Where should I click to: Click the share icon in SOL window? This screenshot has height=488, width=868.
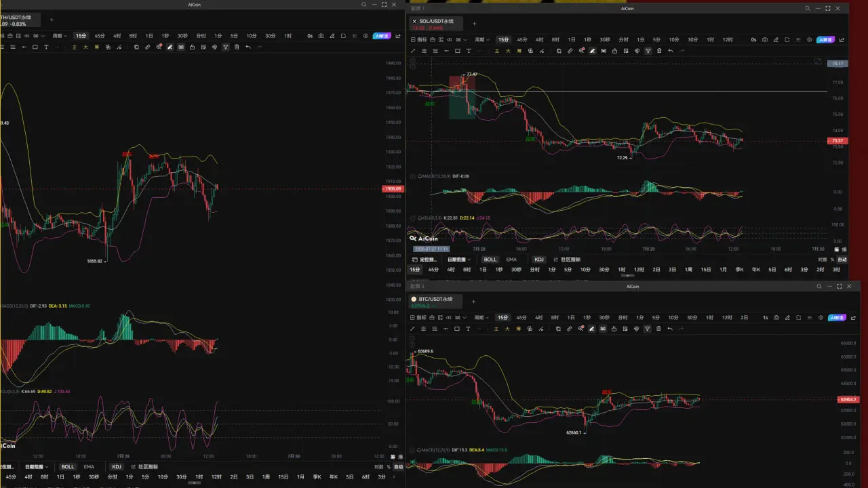click(842, 39)
